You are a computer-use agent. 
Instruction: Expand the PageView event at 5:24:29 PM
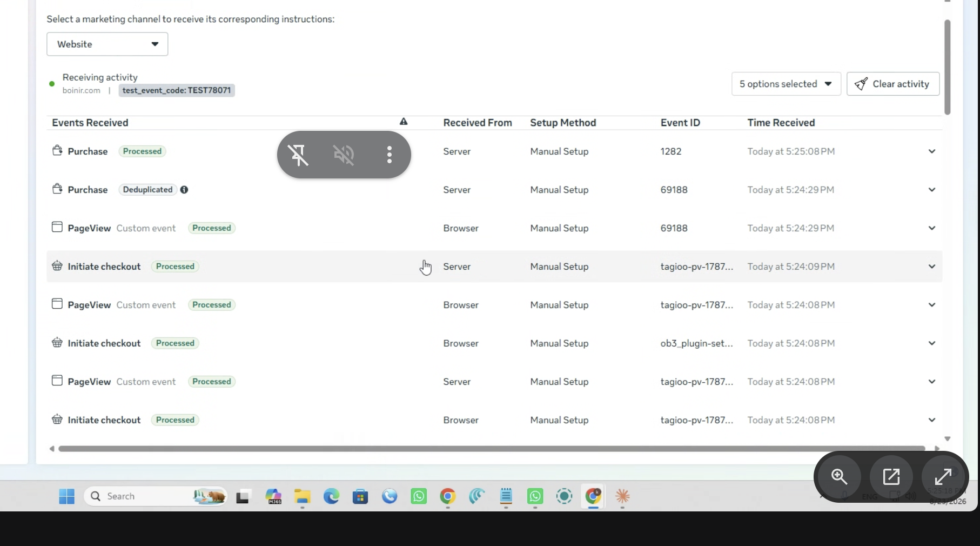pos(932,228)
